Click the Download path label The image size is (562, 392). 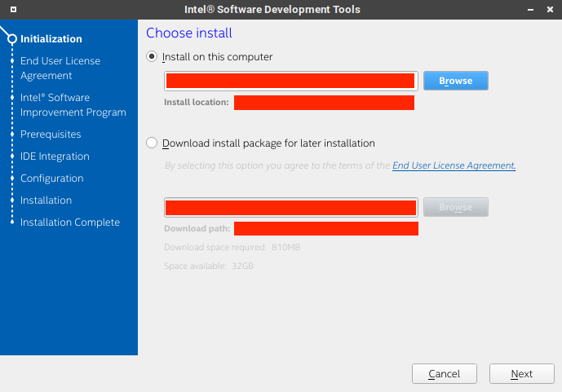[x=197, y=228]
